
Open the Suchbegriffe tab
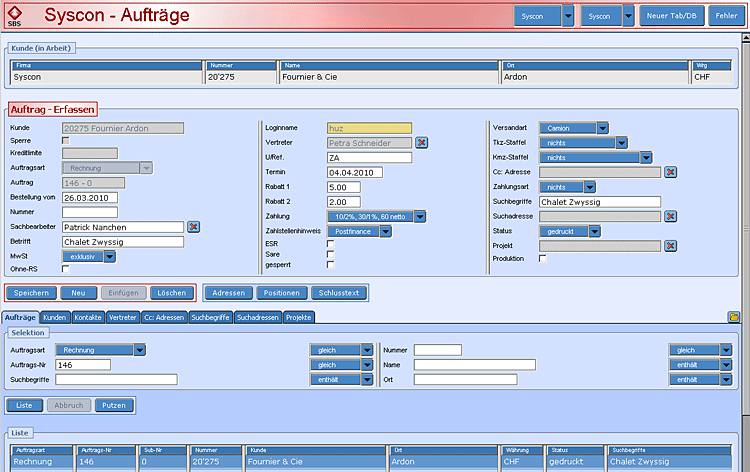[210, 317]
